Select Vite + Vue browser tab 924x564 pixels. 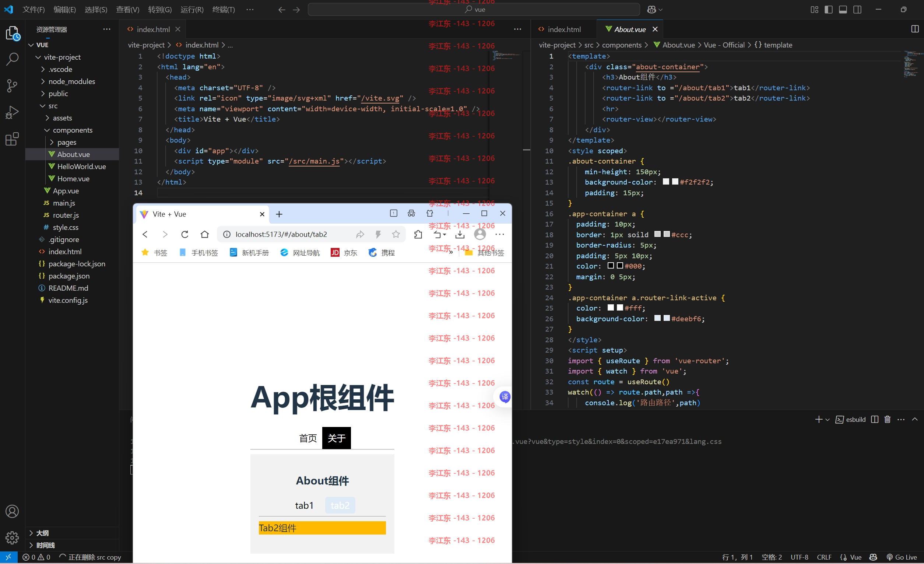[x=203, y=214]
